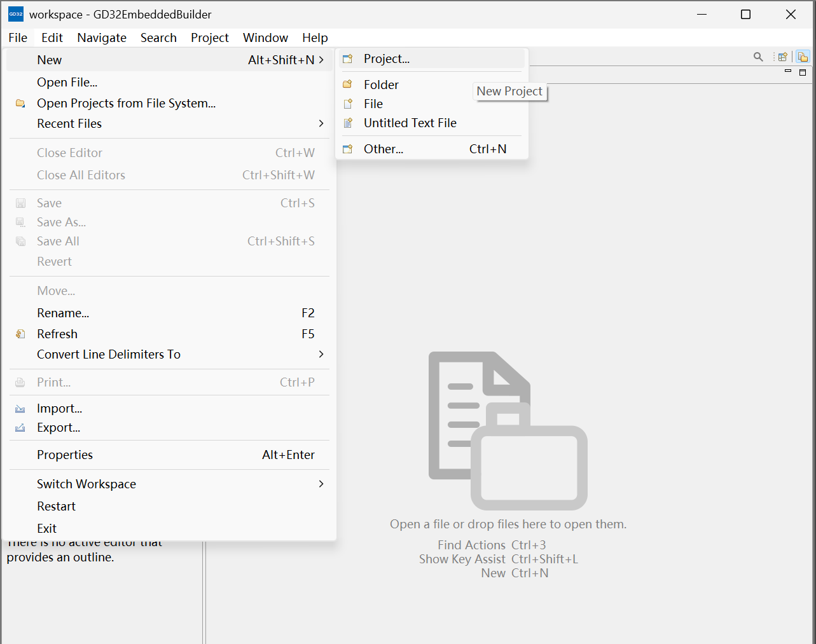Select Exit in File menu
The image size is (816, 644).
click(x=169, y=528)
